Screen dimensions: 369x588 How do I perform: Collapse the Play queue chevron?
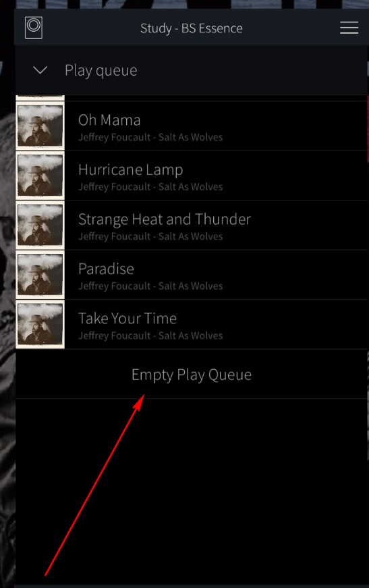[x=40, y=70]
